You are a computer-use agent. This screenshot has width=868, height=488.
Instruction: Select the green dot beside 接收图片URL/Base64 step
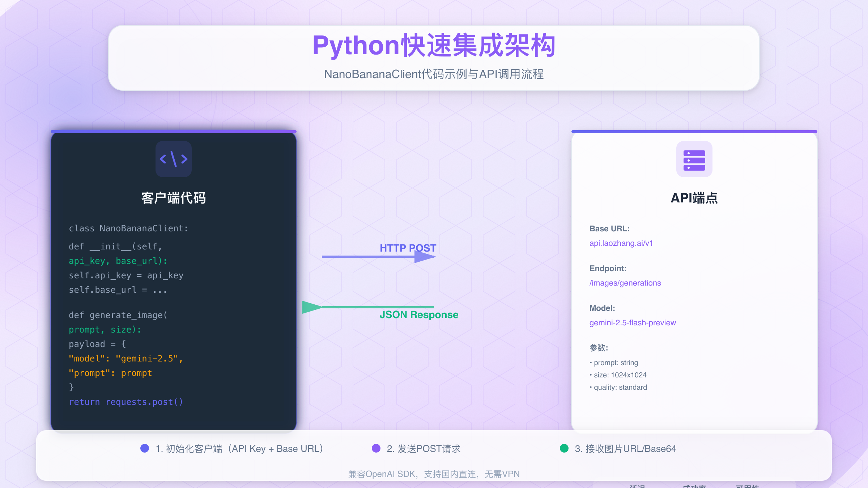pyautogui.click(x=564, y=448)
